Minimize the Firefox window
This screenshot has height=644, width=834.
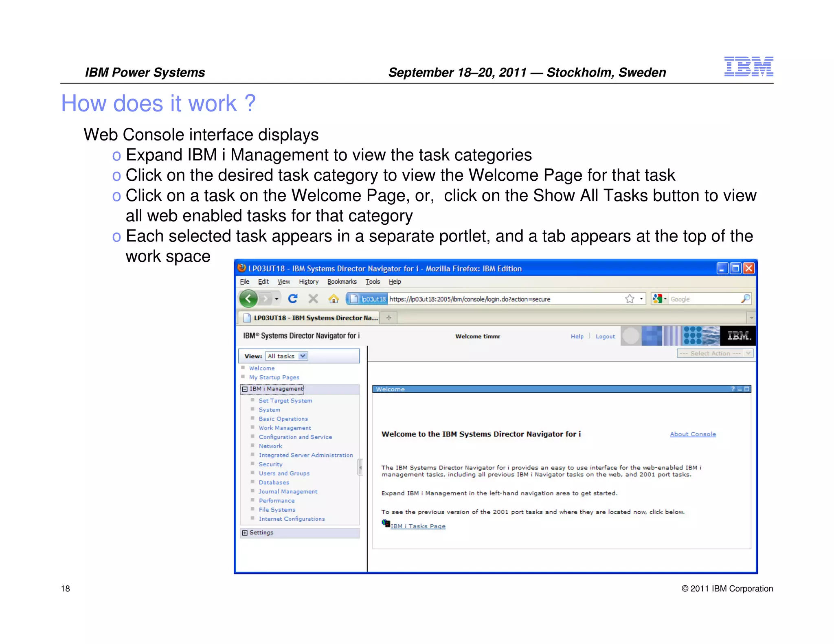pos(722,268)
